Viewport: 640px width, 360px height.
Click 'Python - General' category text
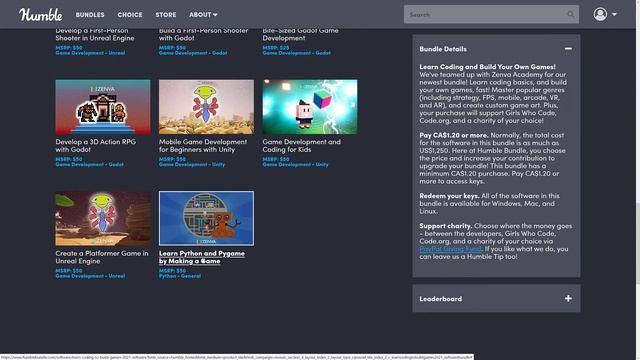[x=180, y=276]
